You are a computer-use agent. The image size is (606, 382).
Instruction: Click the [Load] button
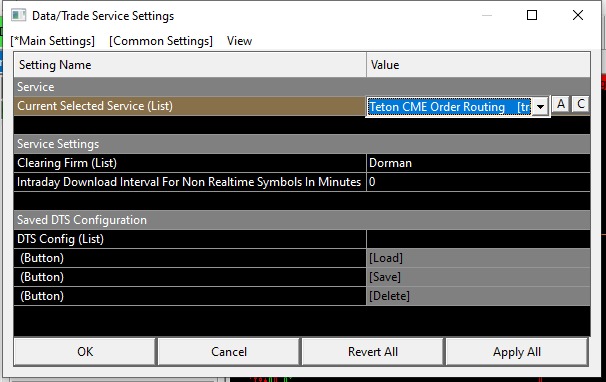pyautogui.click(x=478, y=258)
